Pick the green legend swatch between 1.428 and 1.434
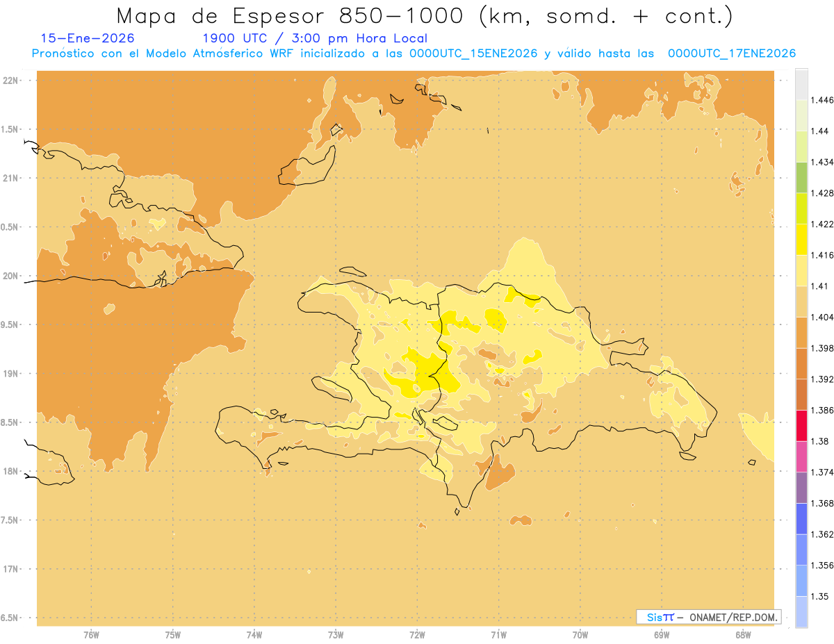Viewport: 834px width, 644px height. click(x=801, y=177)
